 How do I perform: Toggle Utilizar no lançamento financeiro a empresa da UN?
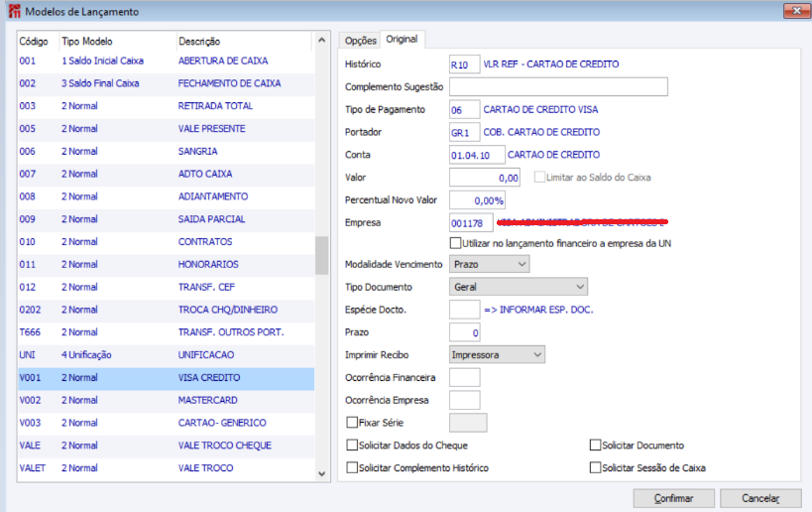pyautogui.click(x=456, y=243)
